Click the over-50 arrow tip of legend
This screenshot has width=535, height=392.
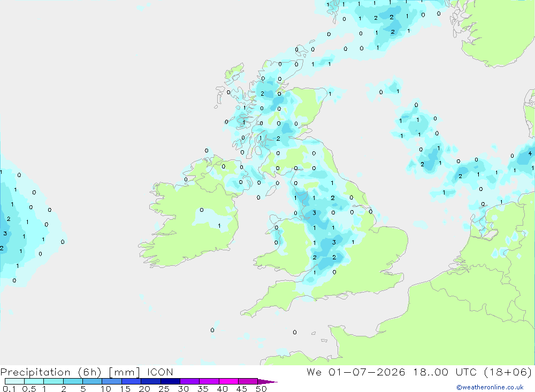coord(267,382)
